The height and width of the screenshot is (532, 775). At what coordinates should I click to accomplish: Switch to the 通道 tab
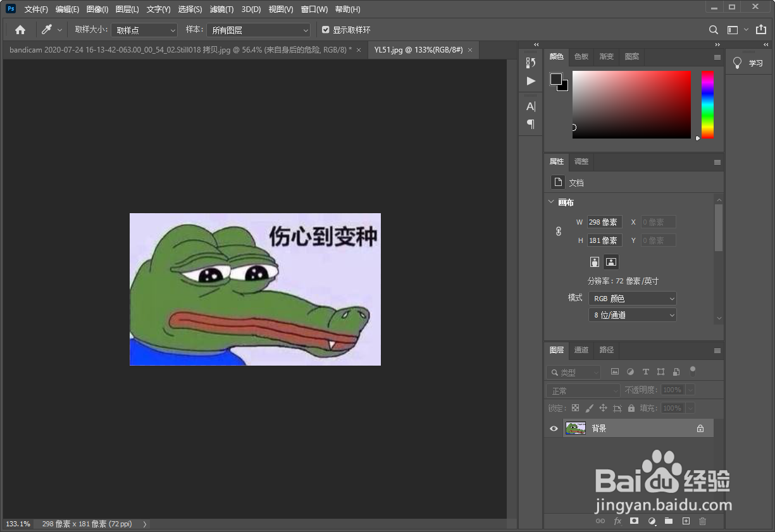coord(581,350)
